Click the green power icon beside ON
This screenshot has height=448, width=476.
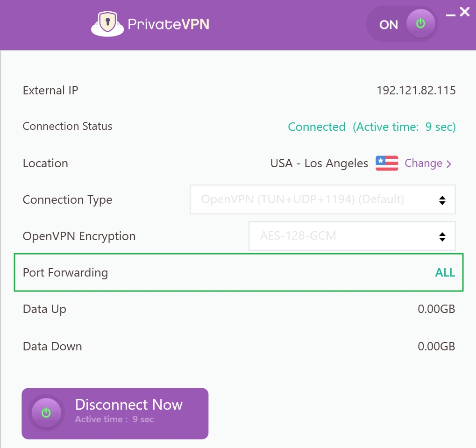pyautogui.click(x=419, y=23)
